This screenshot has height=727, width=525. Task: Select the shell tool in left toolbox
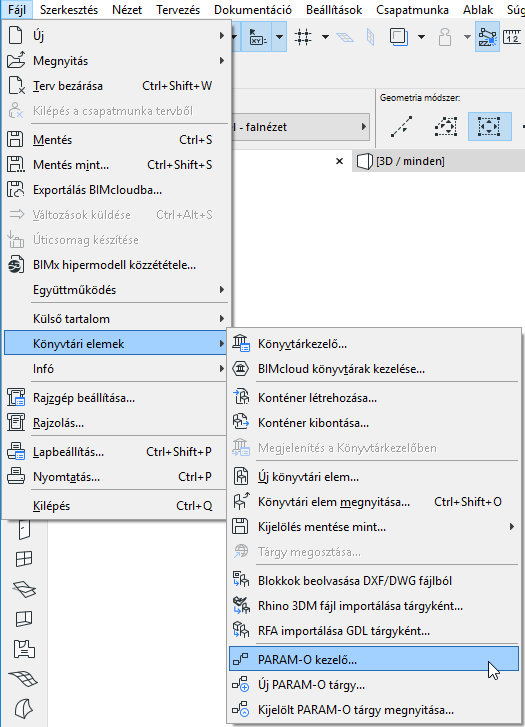[x=24, y=708]
